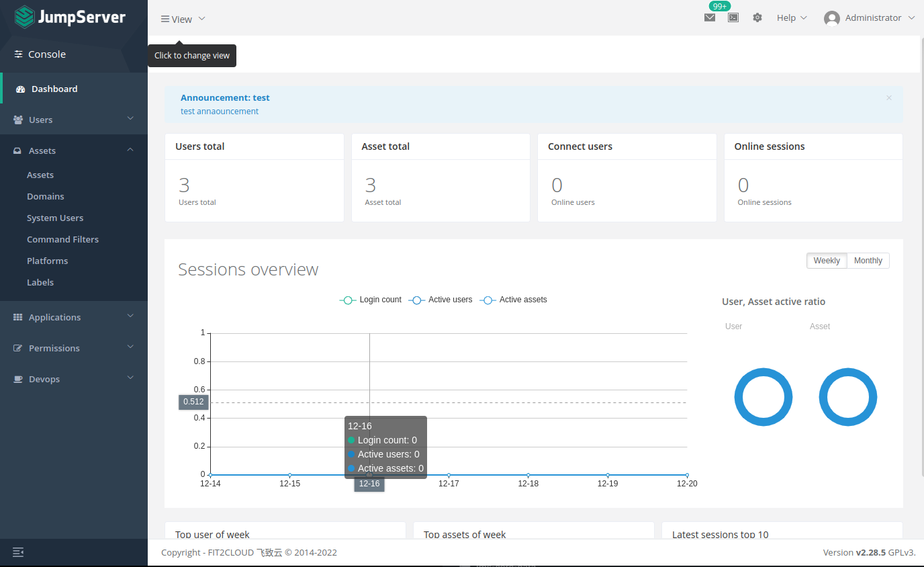Image resolution: width=924 pixels, height=567 pixels.
Task: Switch sessions chart to Monthly
Action: coord(868,261)
